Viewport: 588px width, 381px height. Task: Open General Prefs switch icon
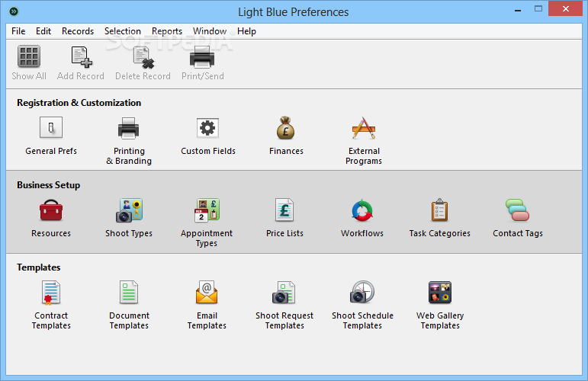[x=51, y=127]
